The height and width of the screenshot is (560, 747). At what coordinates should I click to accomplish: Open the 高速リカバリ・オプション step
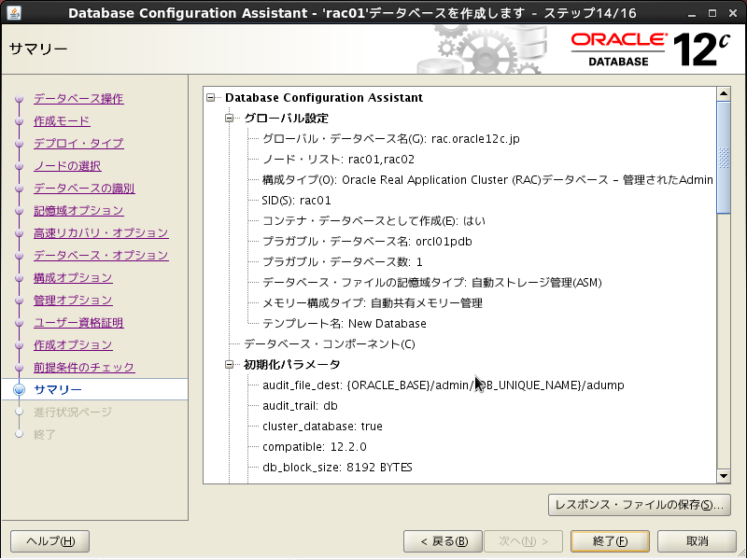pyautogui.click(x=101, y=232)
